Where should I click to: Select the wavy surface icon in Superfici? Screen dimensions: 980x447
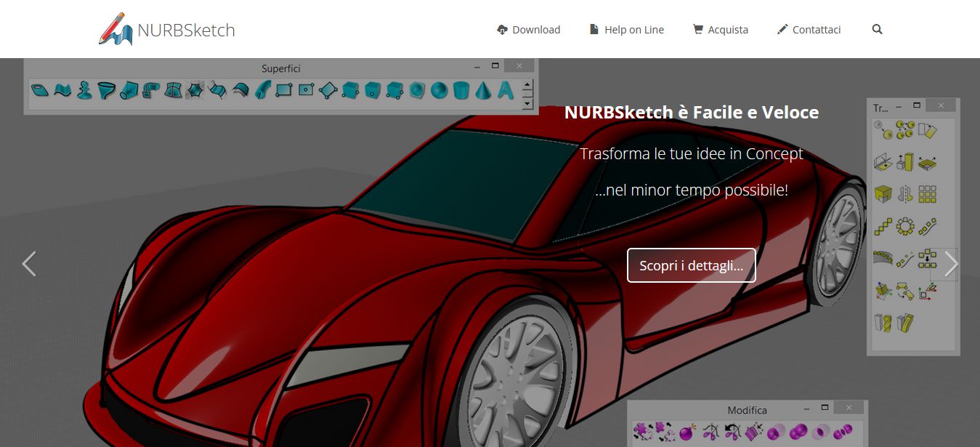tap(62, 90)
